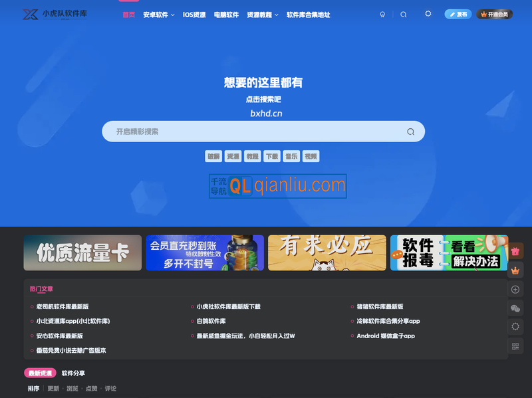This screenshot has height=398, width=532.
Task: Click the plus circle icon in right sidebar
Action: [515, 289]
